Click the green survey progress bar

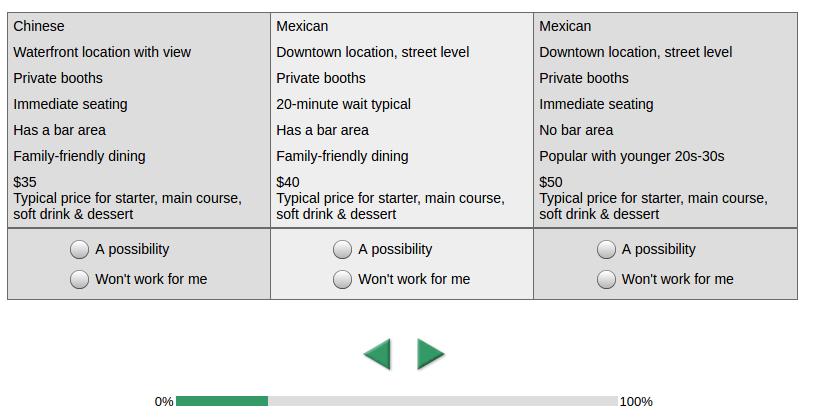click(222, 401)
